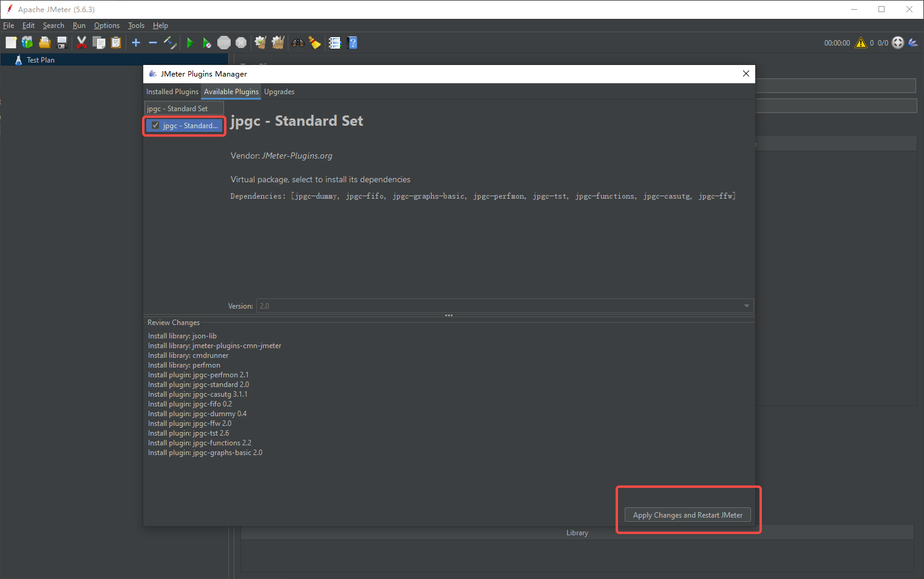Click the 'Install plugin: jpgc-standard 2.0' line
Screen dimensions: 924x579
click(x=199, y=385)
